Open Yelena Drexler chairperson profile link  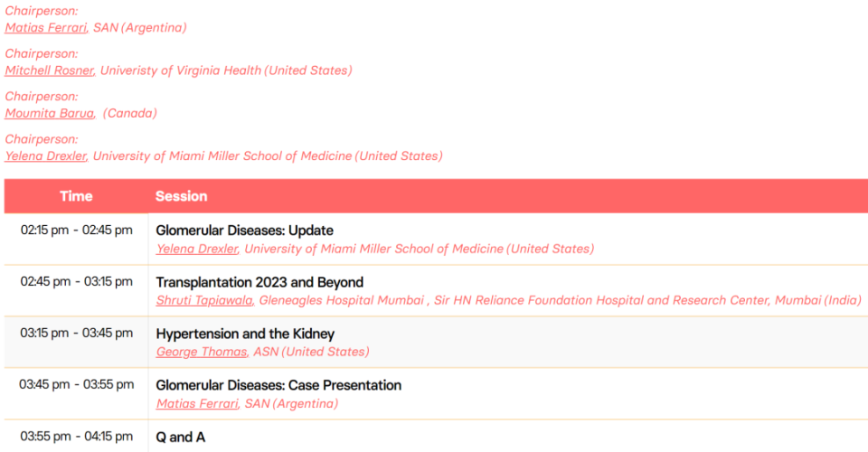tap(46, 156)
